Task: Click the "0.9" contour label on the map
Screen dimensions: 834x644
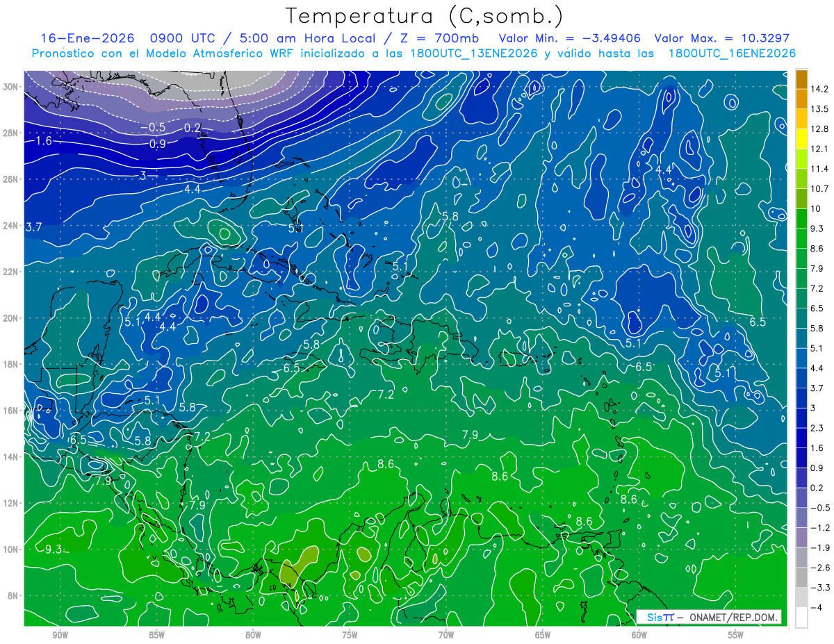Action: point(157,144)
